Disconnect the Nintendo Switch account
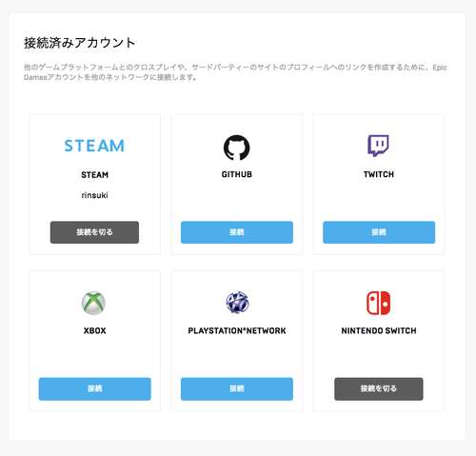Image resolution: width=476 pixels, height=456 pixels. [379, 388]
